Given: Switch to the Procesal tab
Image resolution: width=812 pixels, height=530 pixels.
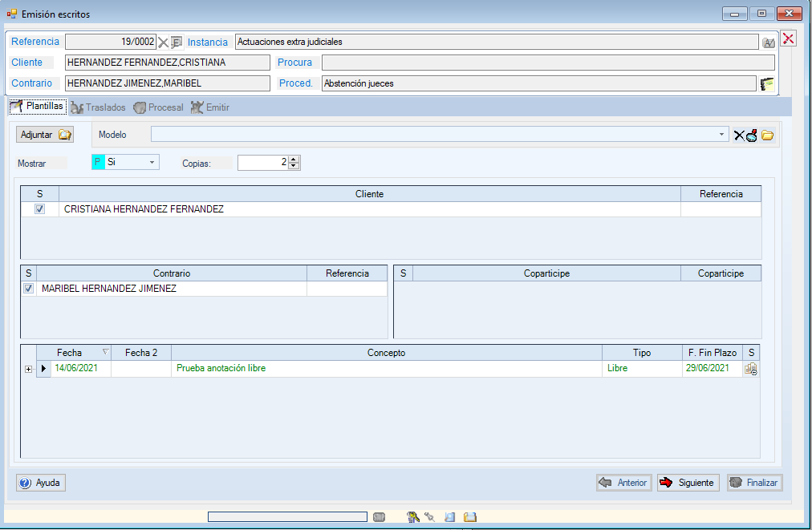Looking at the screenshot, I should coord(158,107).
